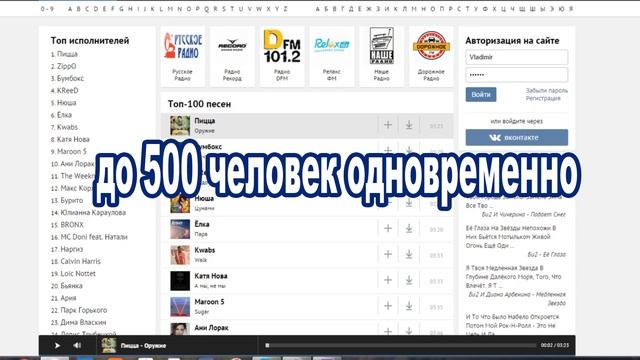Mute the player volume icon
This screenshot has height=360, width=640.
click(77, 346)
